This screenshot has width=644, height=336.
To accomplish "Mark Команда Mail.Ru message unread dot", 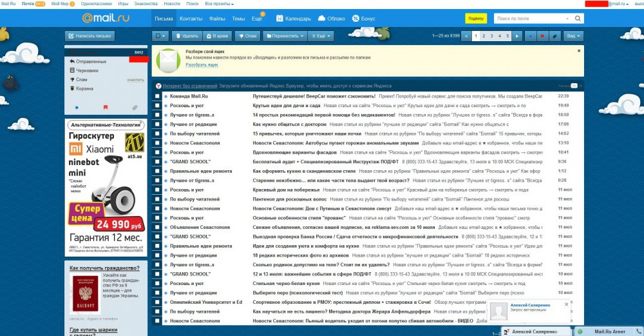I will (166, 96).
